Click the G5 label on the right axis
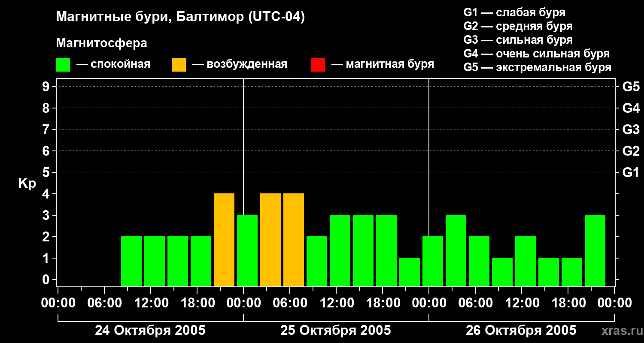 [631, 87]
